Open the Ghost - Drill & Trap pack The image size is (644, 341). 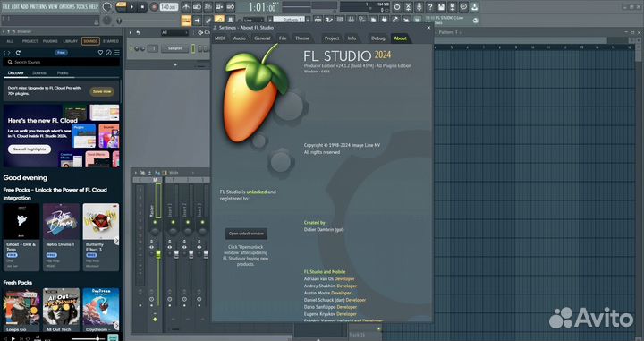[21, 237]
